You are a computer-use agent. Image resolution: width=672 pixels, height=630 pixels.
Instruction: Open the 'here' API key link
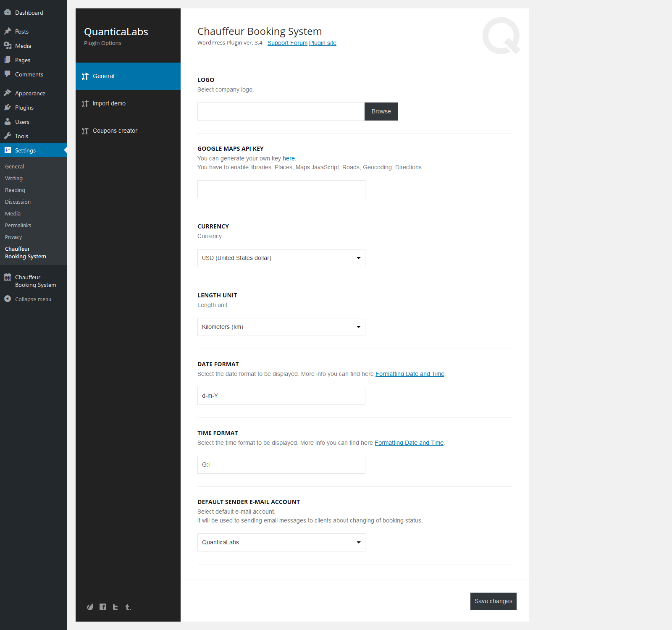click(x=289, y=158)
